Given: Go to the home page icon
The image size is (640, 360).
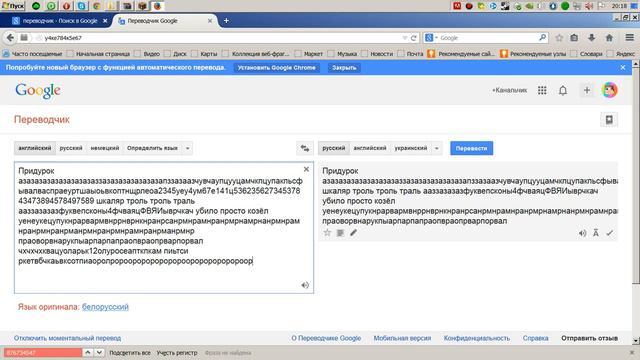Looking at the screenshot, I should coord(609,38).
